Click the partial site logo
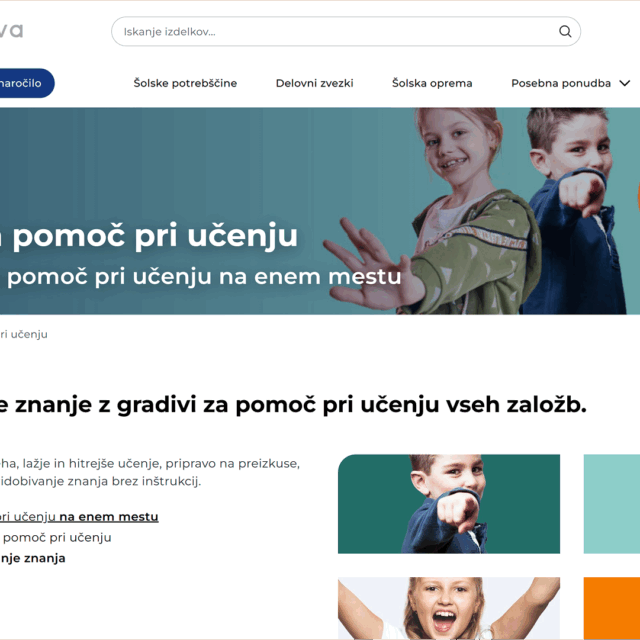Screen dimensions: 640x640 [x=11, y=31]
